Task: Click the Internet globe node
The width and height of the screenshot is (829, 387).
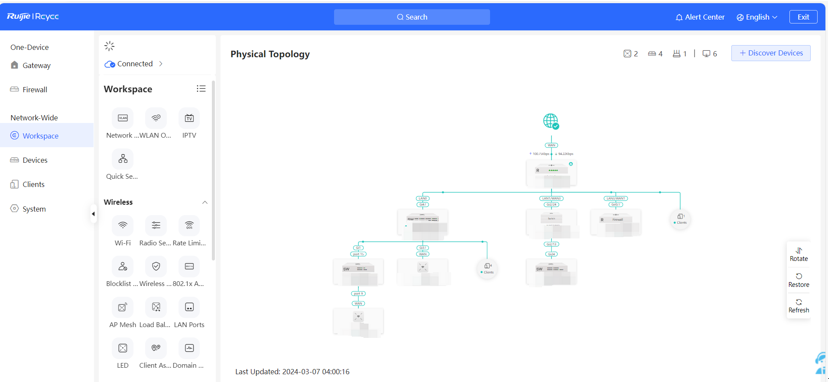Action: point(551,121)
